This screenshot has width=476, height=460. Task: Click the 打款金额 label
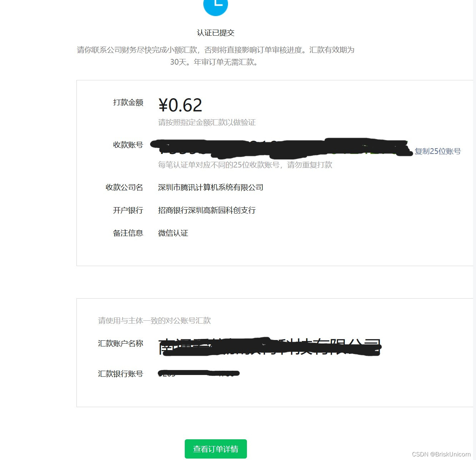coord(128,102)
